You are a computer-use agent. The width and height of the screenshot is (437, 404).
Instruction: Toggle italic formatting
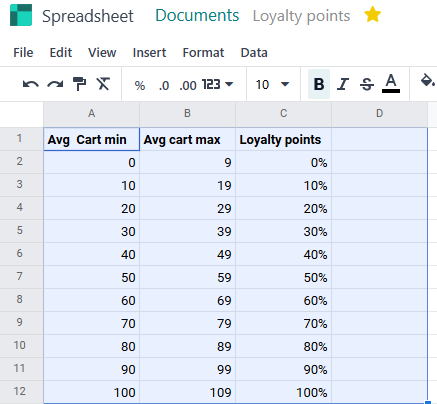(x=343, y=84)
